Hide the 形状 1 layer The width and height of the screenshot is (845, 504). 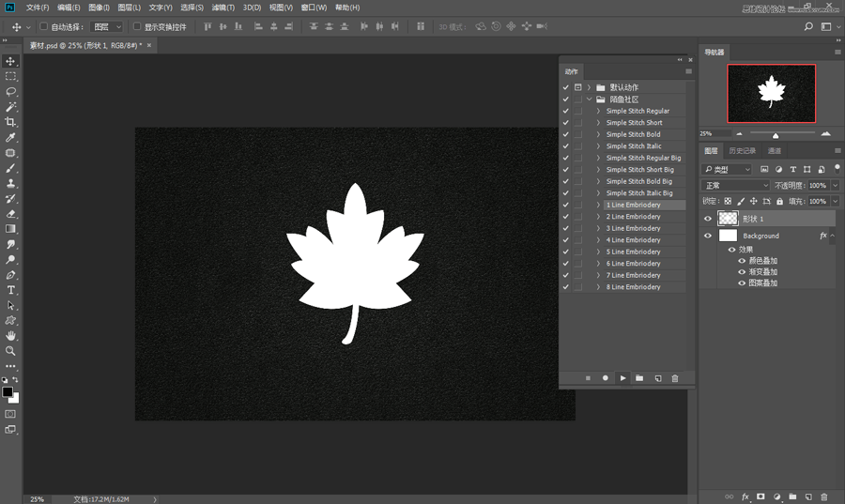708,218
